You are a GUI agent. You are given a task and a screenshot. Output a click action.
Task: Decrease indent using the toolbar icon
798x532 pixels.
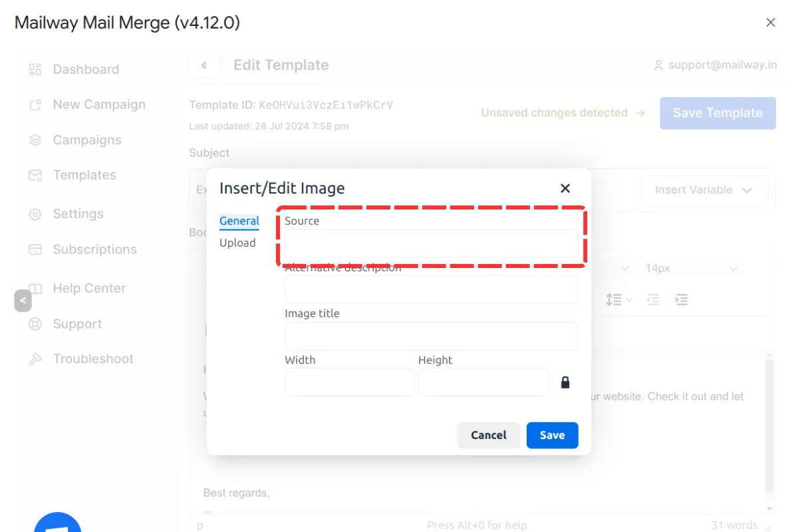(x=653, y=300)
